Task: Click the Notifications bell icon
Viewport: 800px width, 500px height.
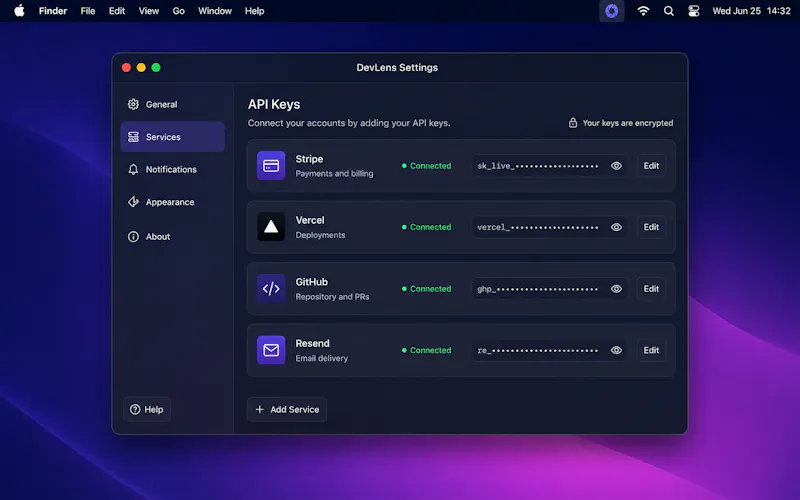Action: click(133, 169)
